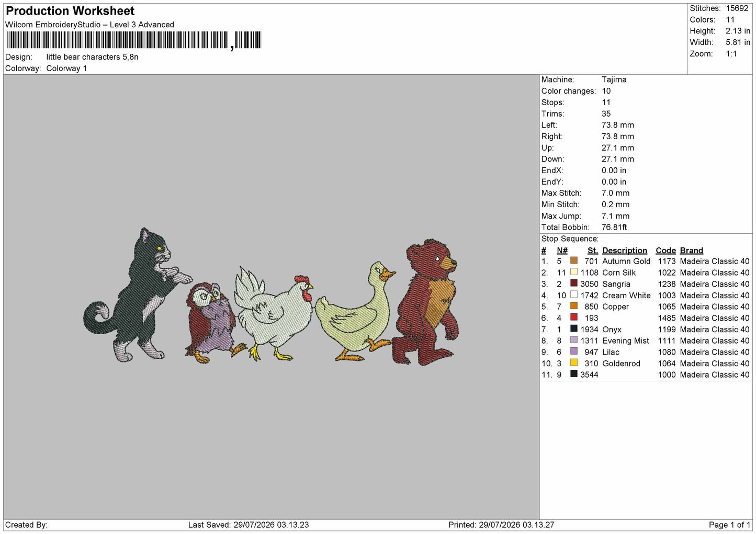Click the design name 'little bear characters 5,8n'
This screenshot has width=756, height=534.
[92, 57]
